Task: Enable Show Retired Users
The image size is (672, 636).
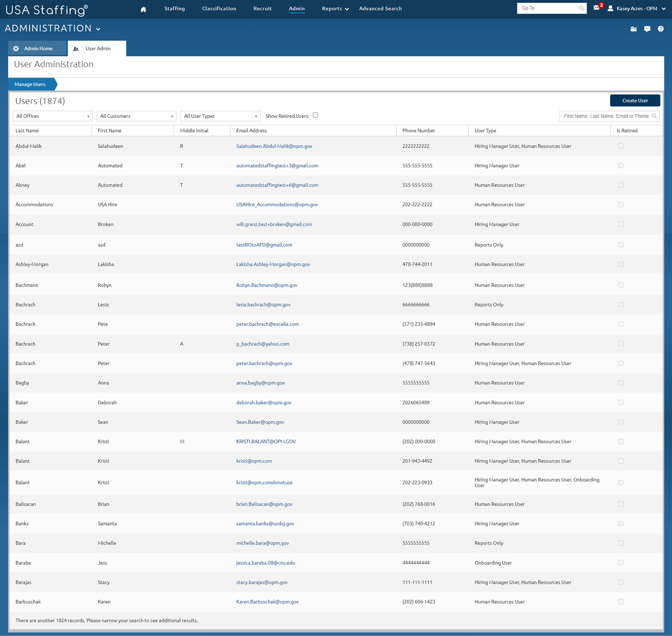Action: point(316,115)
